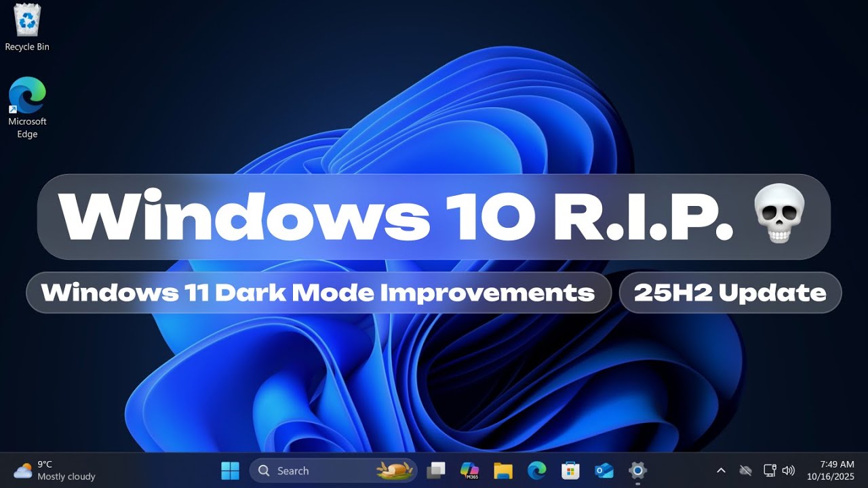Open the clock showing 7:49 AM
The height and width of the screenshot is (488, 868).
click(831, 470)
